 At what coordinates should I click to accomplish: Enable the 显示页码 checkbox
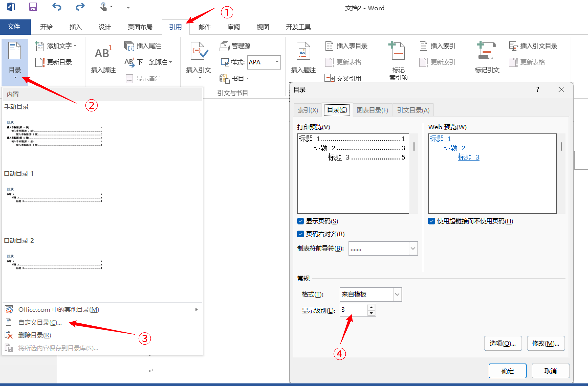tap(300, 221)
